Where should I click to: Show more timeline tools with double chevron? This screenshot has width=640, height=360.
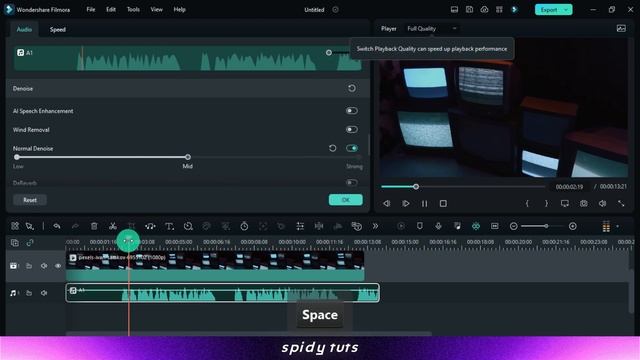(375, 226)
